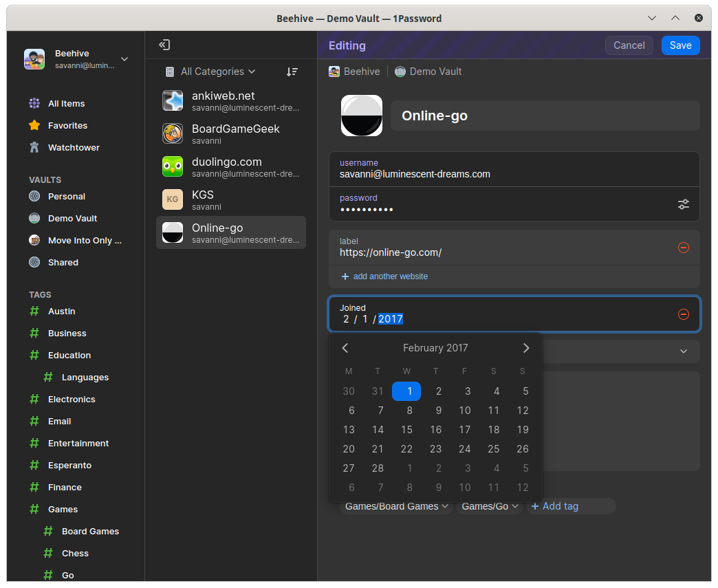Change the Online-go item icon

coord(362,116)
